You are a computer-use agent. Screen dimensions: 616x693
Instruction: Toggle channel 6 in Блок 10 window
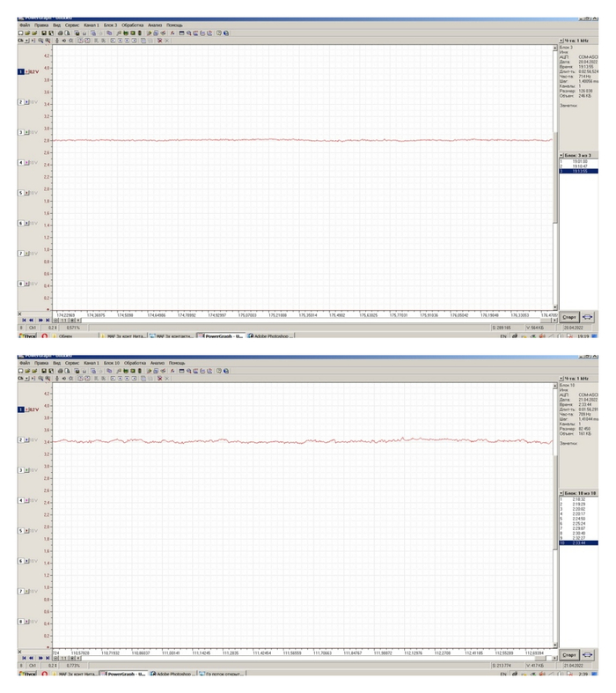[21, 561]
